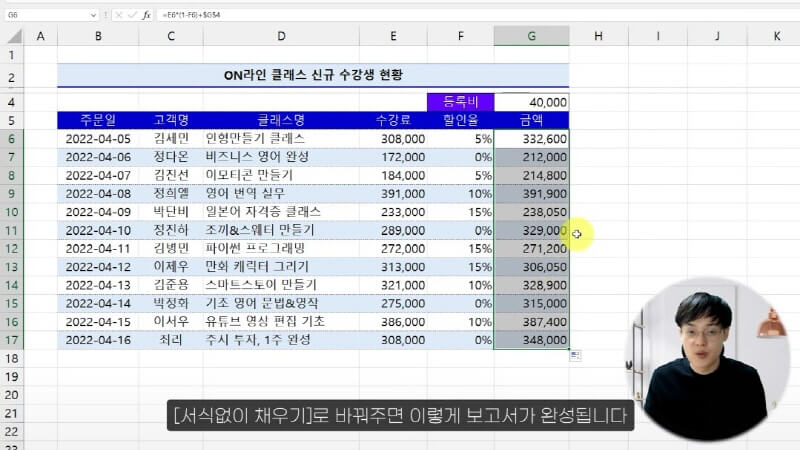This screenshot has height=450, width=800.
Task: Click the Name Box showing G6
Action: 47,15
